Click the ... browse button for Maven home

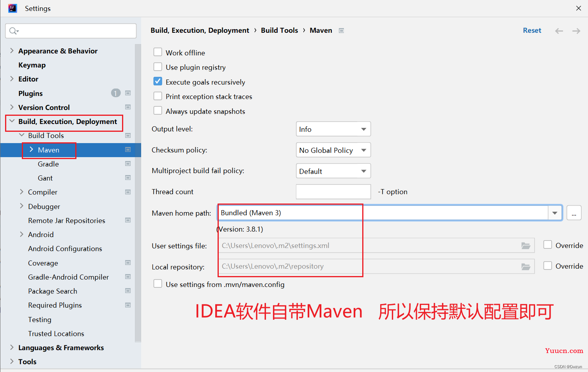point(574,213)
